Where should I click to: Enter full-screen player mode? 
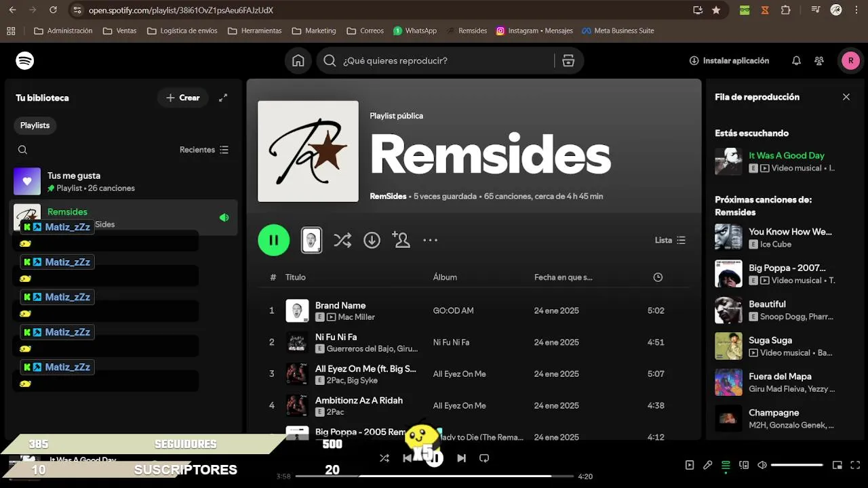coord(856,465)
